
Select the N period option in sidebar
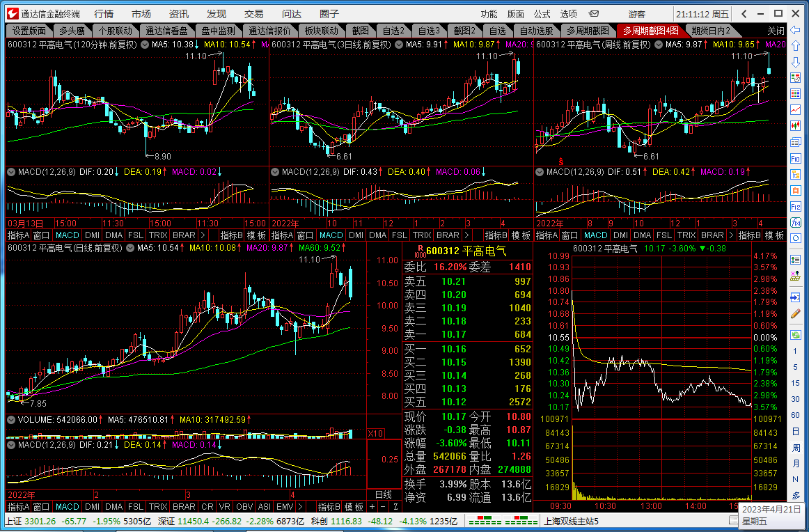[x=795, y=479]
